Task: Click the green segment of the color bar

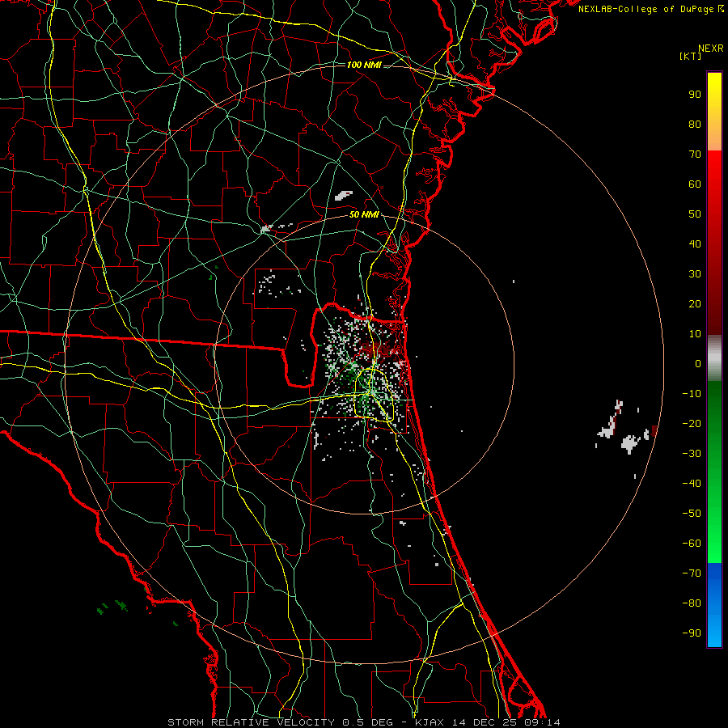Action: [x=714, y=472]
